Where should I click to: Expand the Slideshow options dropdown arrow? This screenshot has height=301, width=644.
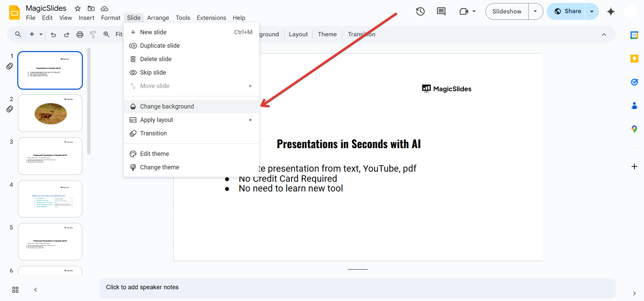click(x=535, y=11)
